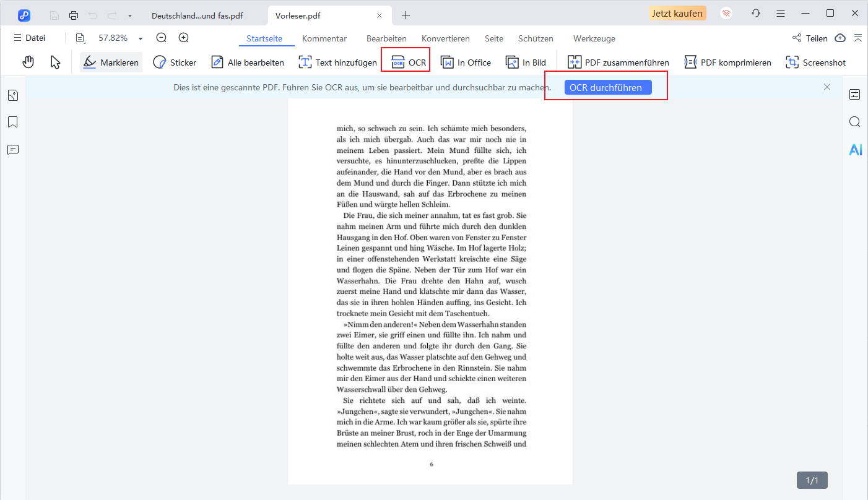Open the properties panel icon
Screen dimensions: 868x500
[855, 95]
